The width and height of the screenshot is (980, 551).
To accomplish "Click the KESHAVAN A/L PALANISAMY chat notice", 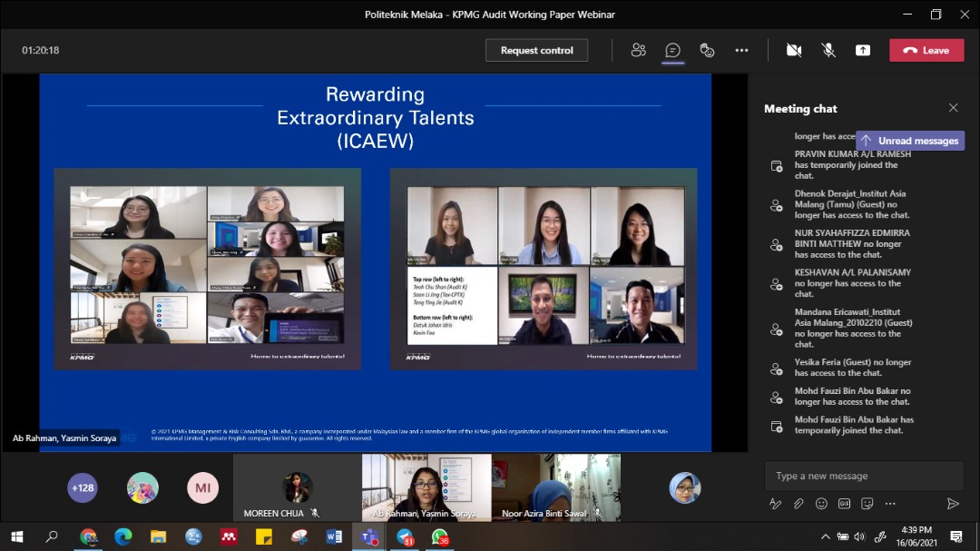I will pos(851,283).
